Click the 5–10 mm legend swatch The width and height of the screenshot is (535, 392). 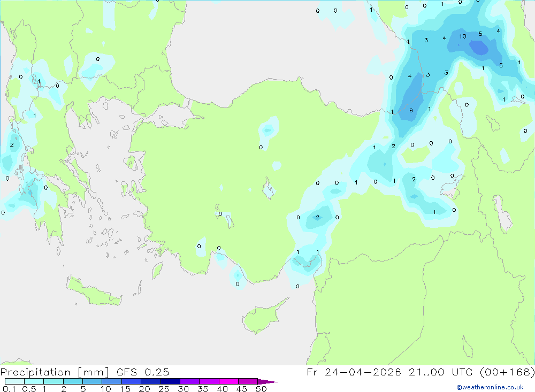point(93,381)
